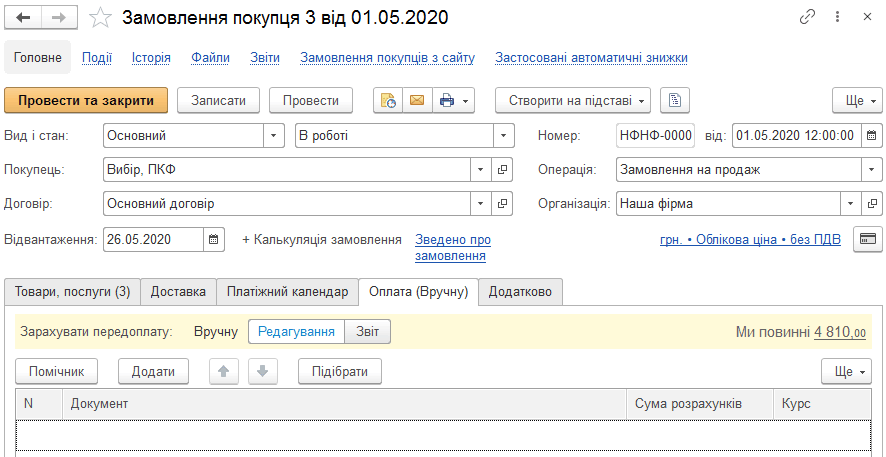The width and height of the screenshot is (886, 457).
Task: Open the document report icon button
Action: [675, 101]
